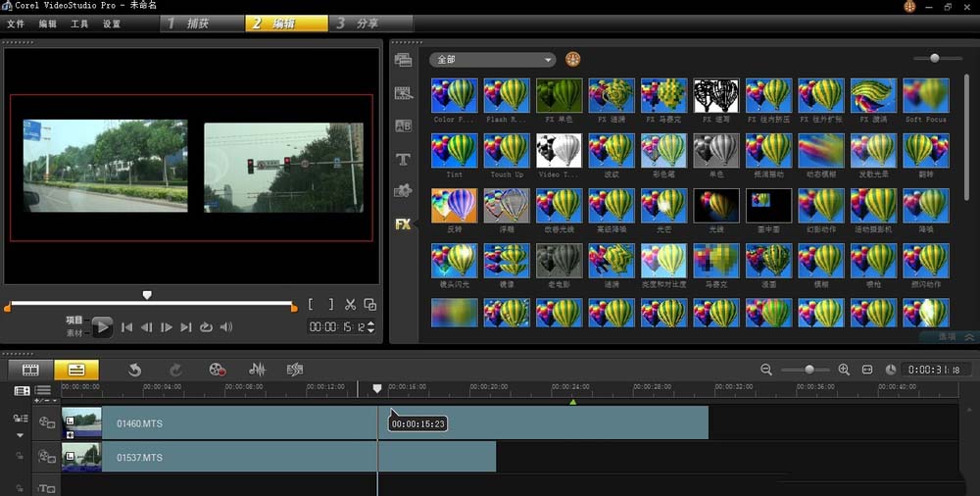Select the 老电影 filter thumbnail
Screen dimensions: 980x496
coord(560,260)
